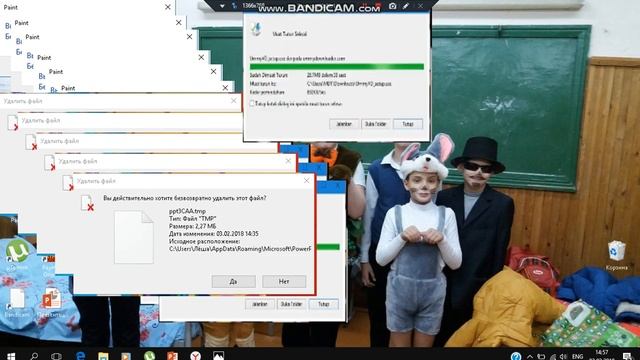Switch the ENG input language indicator
This screenshot has height=360, width=640.
click(578, 356)
